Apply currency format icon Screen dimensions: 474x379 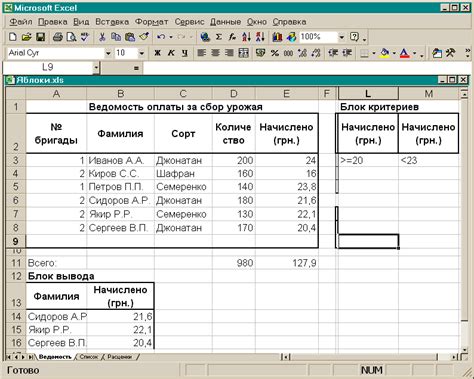coord(260,53)
